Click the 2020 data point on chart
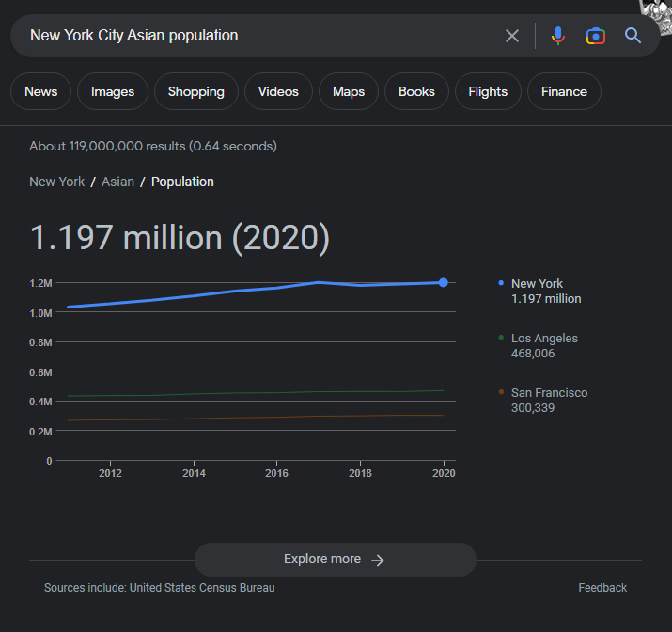 coord(443,282)
